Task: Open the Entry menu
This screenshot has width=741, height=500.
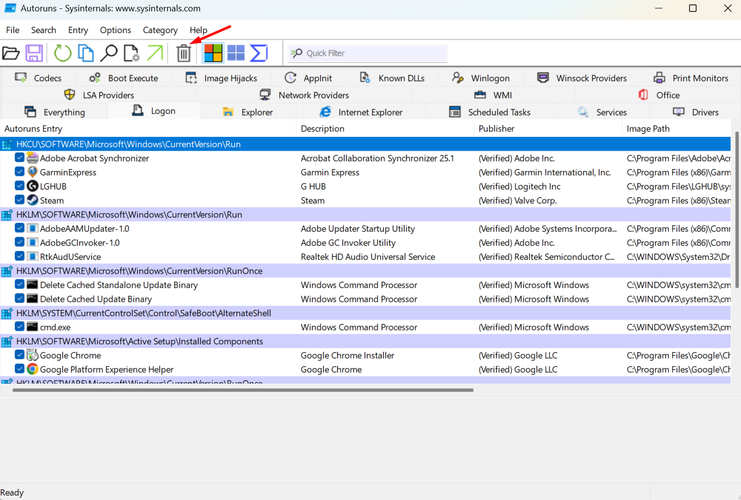Action: (x=78, y=30)
